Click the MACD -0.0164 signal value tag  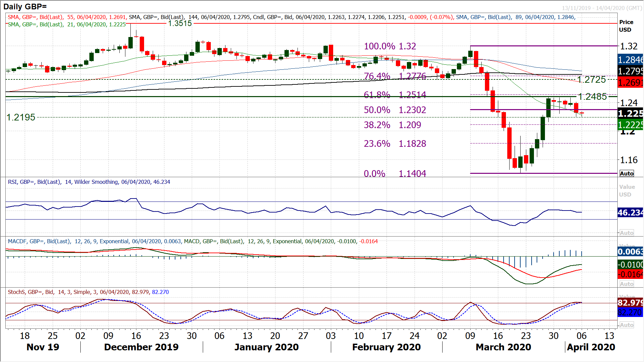tap(630, 274)
